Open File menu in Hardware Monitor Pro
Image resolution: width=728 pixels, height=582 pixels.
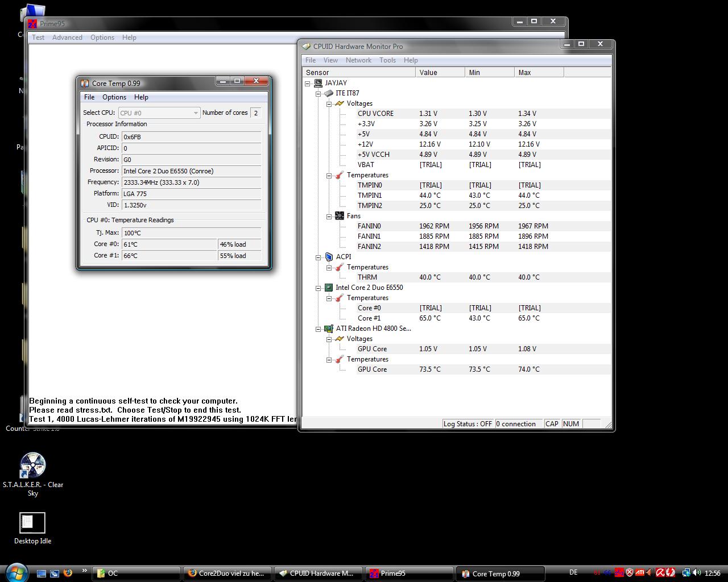311,60
